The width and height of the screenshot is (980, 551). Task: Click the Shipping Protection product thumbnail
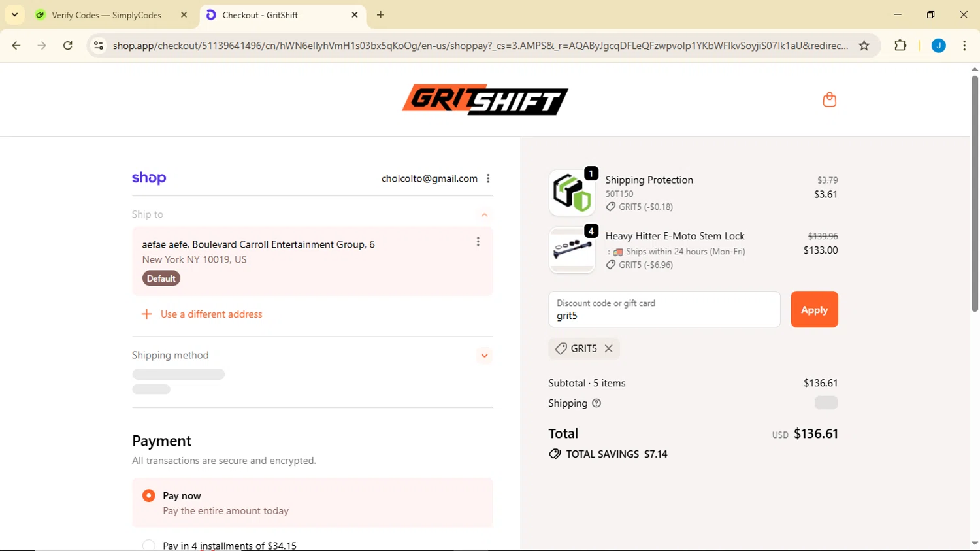click(x=572, y=193)
